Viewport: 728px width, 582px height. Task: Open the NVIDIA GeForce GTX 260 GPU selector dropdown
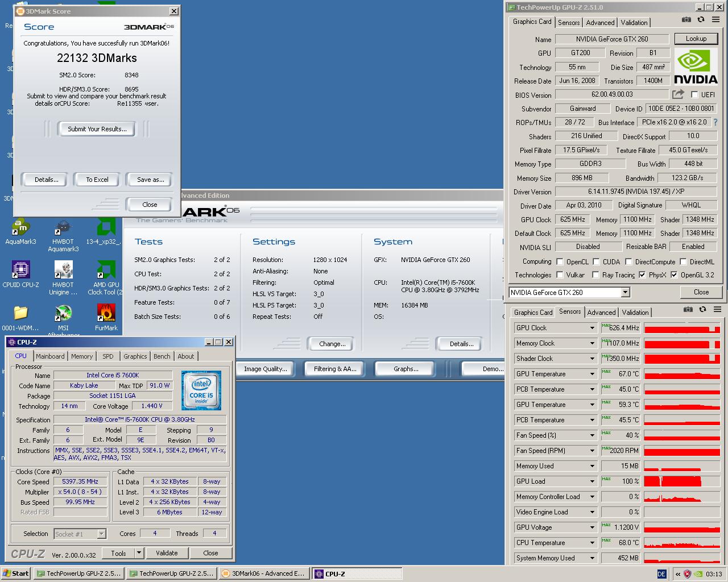tap(625, 293)
